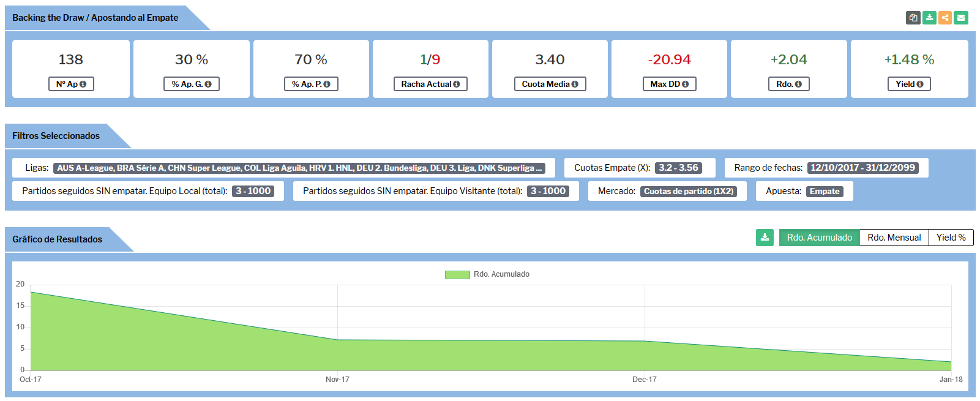Click date range 12/10/2017 - 31/12/2099 badge
This screenshot has width=980, height=401.
click(x=862, y=168)
